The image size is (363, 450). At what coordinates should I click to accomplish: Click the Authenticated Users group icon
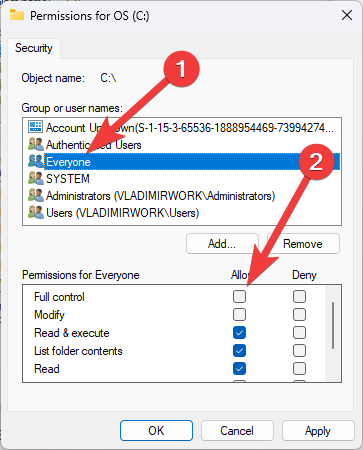coord(36,144)
